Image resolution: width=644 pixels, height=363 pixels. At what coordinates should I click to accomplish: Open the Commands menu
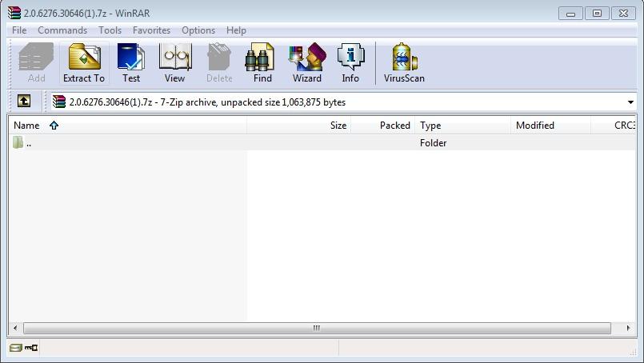coord(62,30)
